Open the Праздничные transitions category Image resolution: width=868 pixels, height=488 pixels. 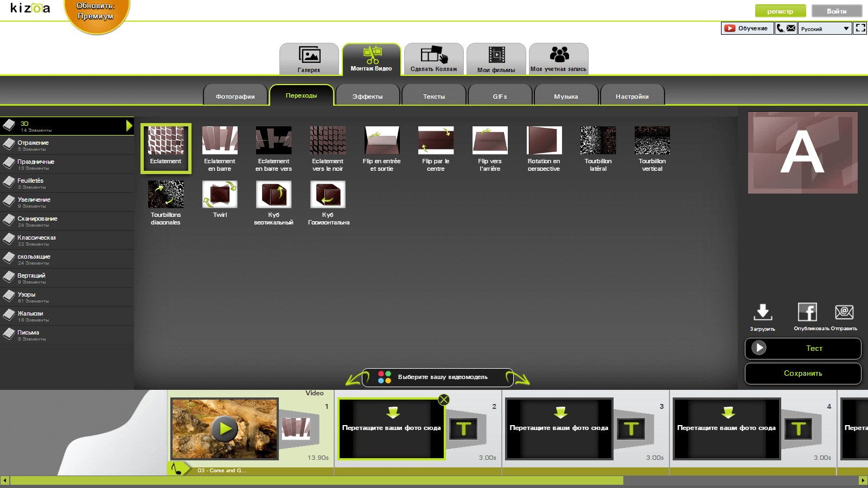[x=67, y=164]
